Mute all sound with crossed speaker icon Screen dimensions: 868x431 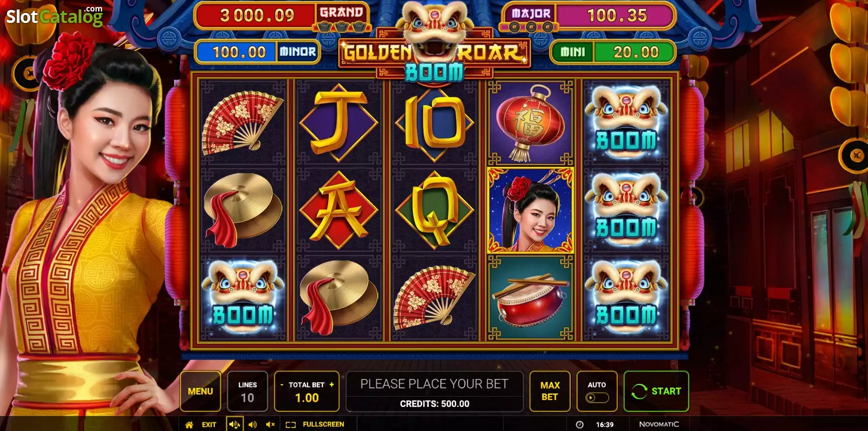[270, 425]
